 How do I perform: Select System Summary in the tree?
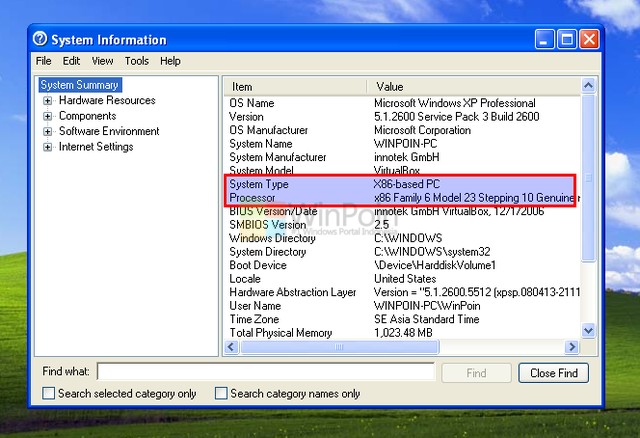click(80, 85)
